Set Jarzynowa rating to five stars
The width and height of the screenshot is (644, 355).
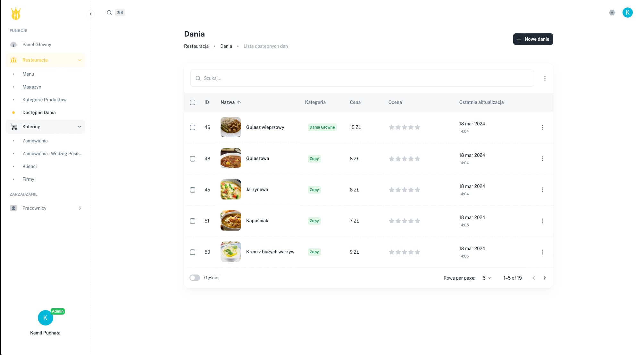point(417,190)
